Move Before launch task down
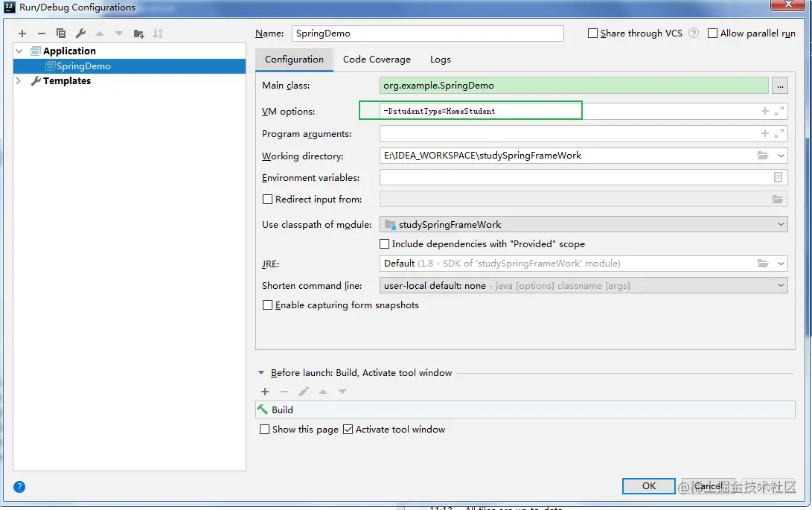 click(342, 392)
